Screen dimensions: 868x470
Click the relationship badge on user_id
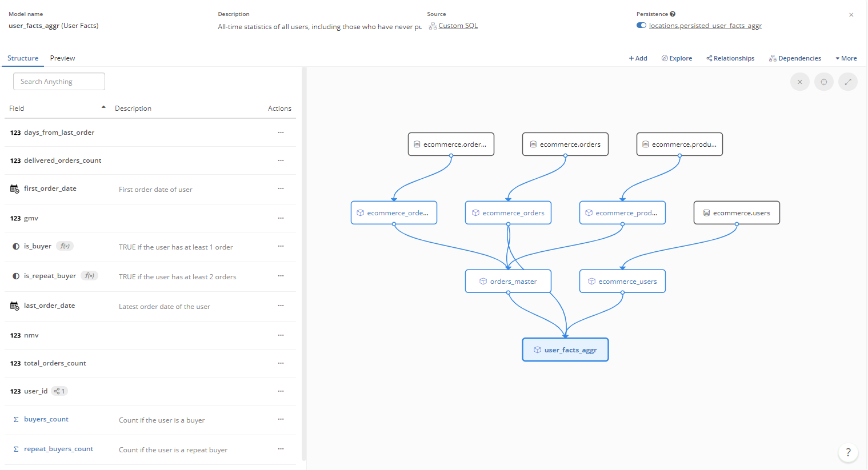(59, 391)
